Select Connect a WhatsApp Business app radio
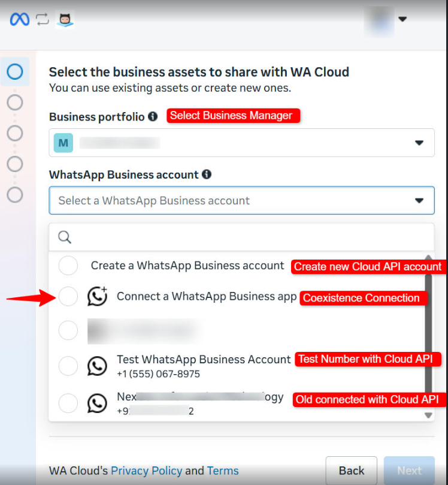 [68, 296]
